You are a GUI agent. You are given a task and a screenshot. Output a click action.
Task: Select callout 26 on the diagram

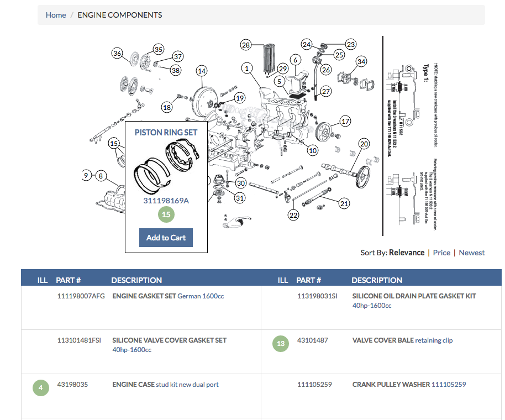326,70
